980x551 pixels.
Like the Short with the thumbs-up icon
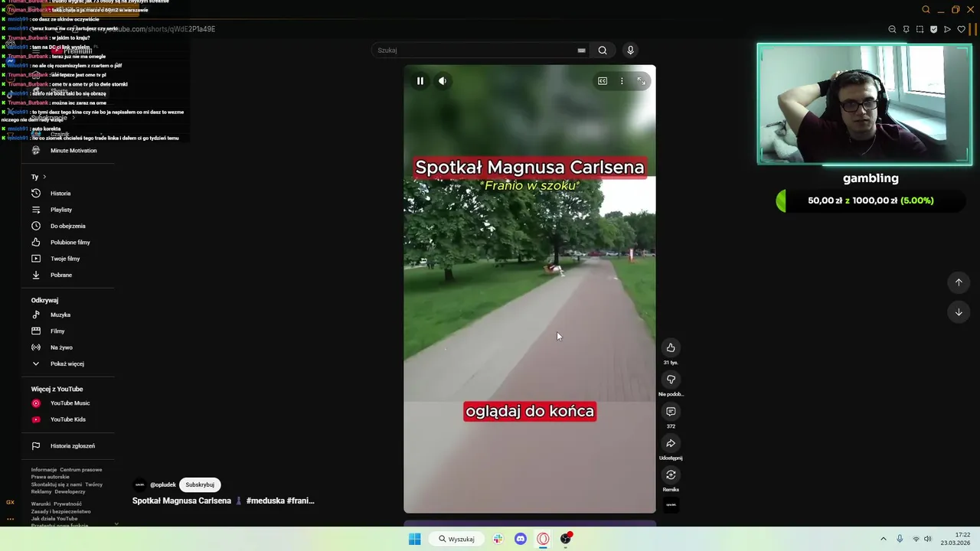671,347
